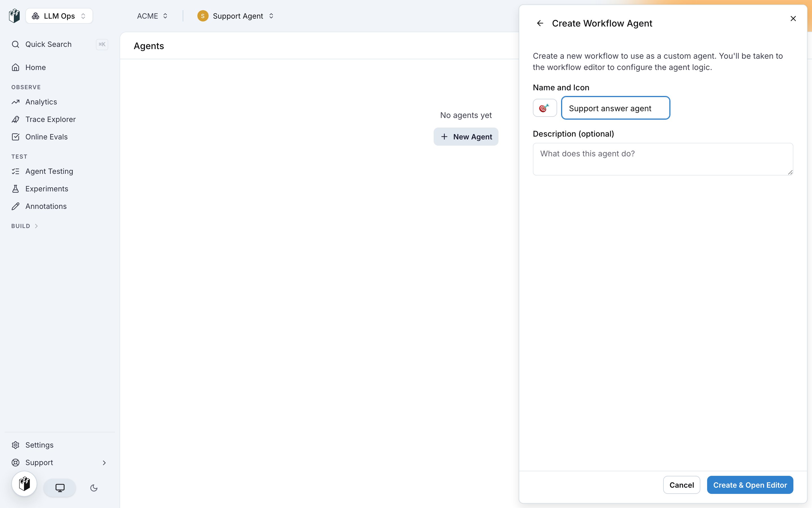Click the Annotations pencil icon
Viewport: 812px width, 508px height.
coord(16,206)
